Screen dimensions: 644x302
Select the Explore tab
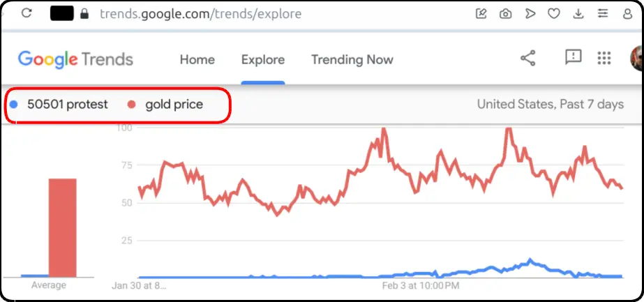pos(263,59)
